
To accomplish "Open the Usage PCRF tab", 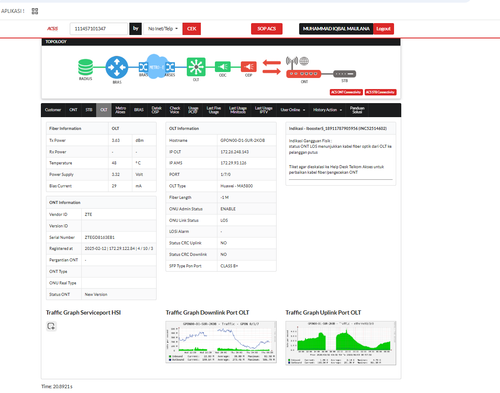I will pos(193,110).
